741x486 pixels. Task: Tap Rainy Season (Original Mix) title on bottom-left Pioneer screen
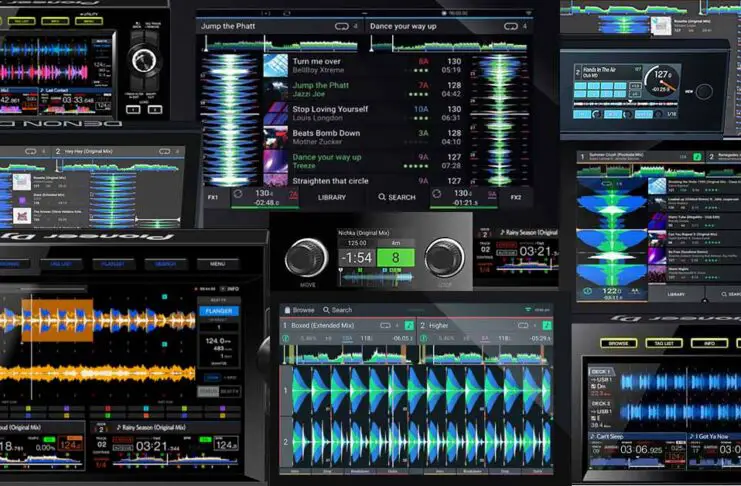coord(154,427)
